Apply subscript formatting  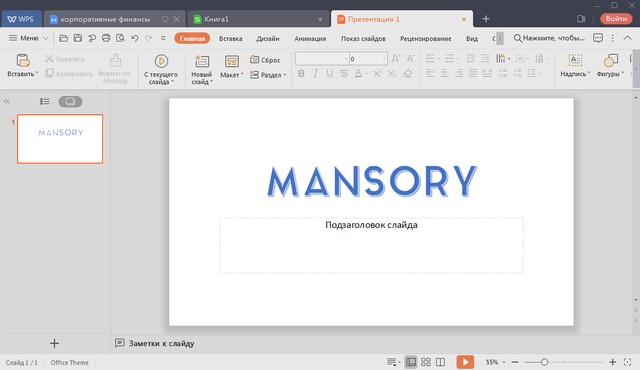click(x=392, y=74)
